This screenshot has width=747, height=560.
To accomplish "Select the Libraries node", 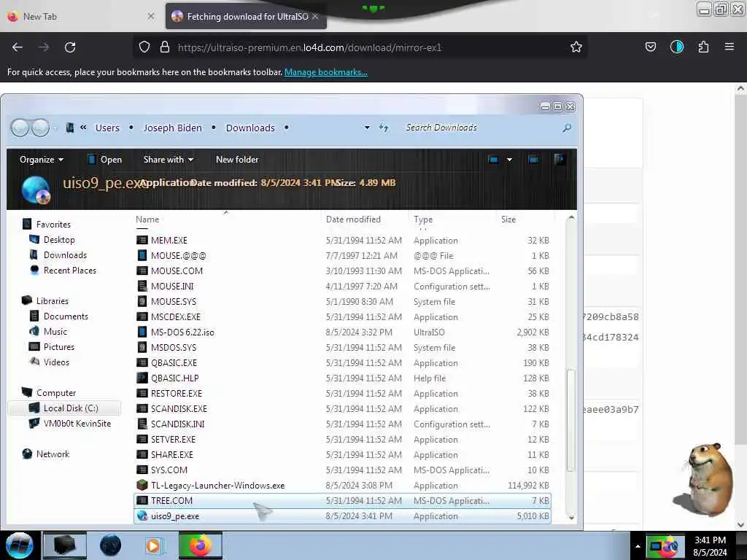I will click(45, 300).
